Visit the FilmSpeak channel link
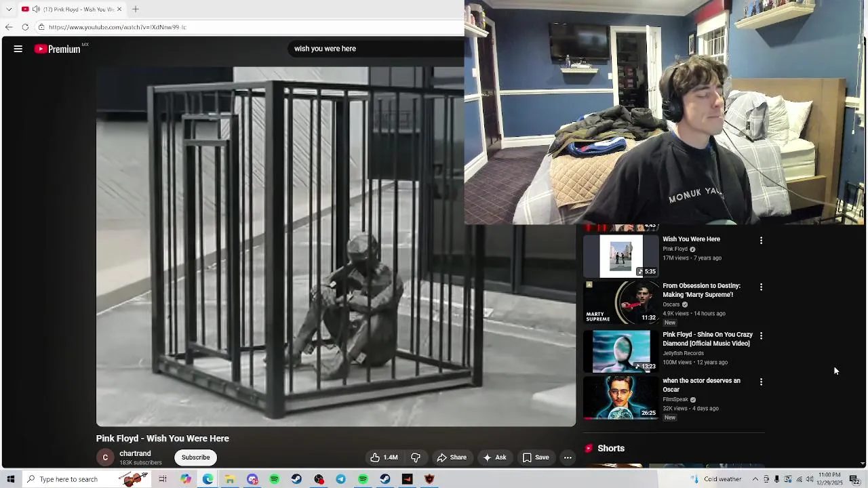Image resolution: width=868 pixels, height=488 pixels. 675,400
